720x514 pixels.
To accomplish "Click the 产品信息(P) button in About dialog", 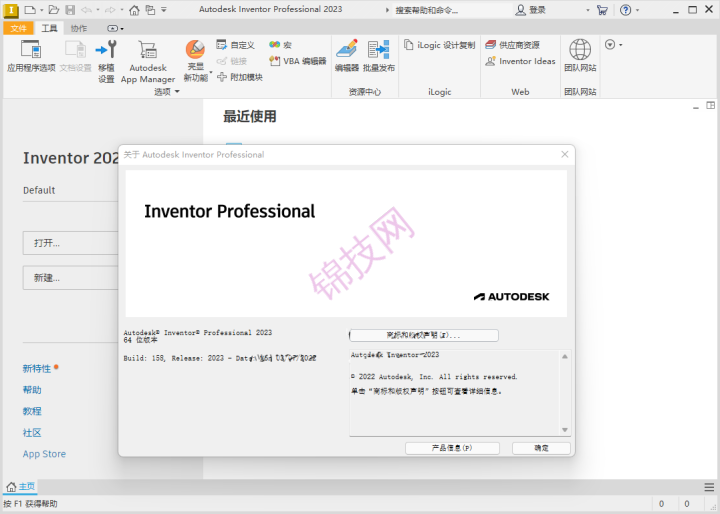I will coord(452,448).
